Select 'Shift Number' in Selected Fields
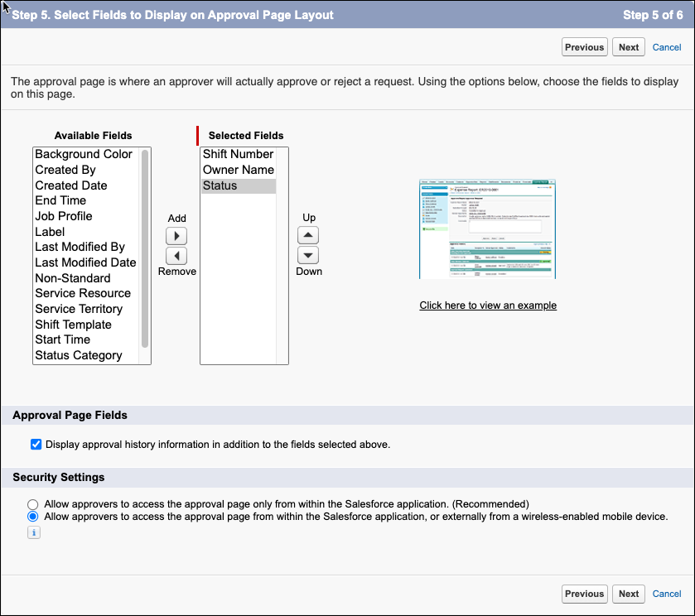 (x=239, y=154)
